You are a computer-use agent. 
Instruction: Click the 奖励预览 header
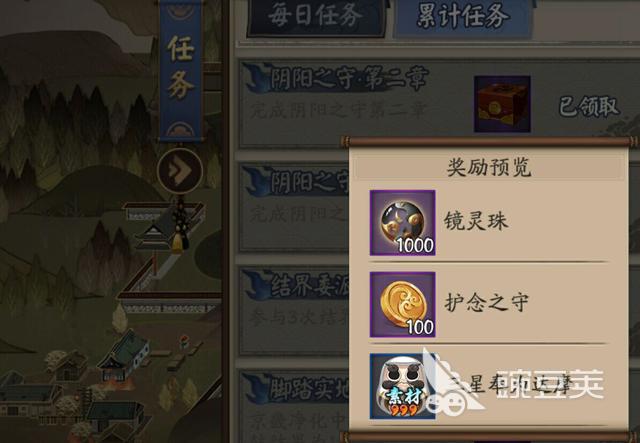(x=489, y=168)
